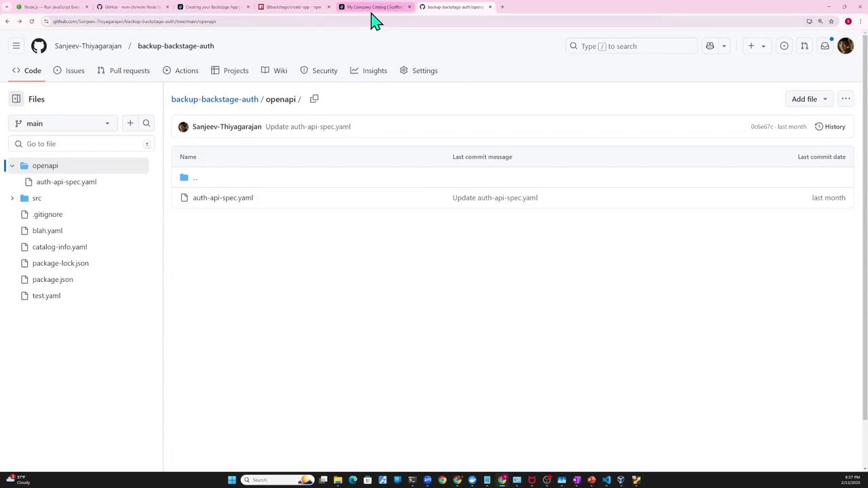Open the Issues icon in the header
This screenshot has height=488, width=868.
coord(784,46)
